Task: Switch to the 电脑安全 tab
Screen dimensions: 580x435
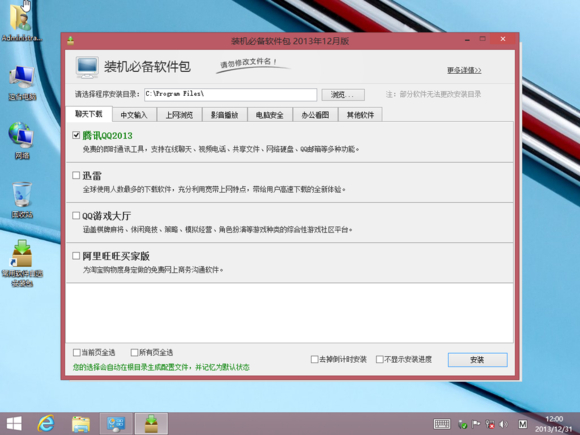Action: [x=270, y=115]
